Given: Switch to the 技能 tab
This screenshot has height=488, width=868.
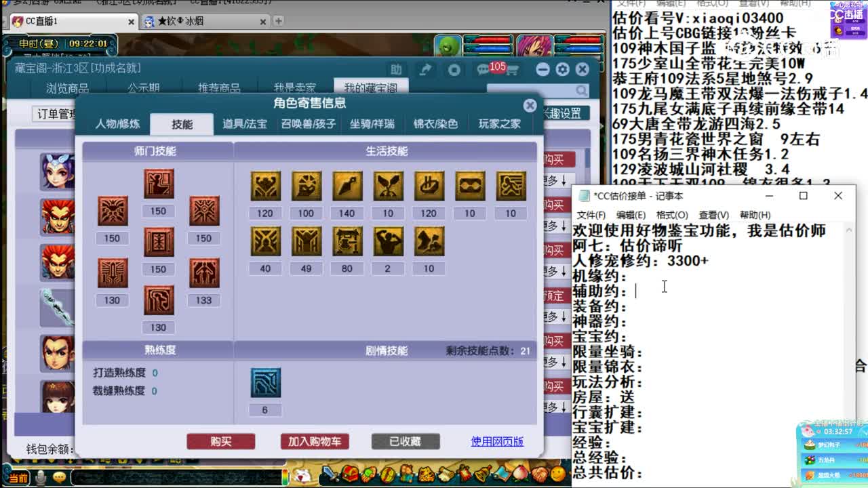Looking at the screenshot, I should pos(182,124).
